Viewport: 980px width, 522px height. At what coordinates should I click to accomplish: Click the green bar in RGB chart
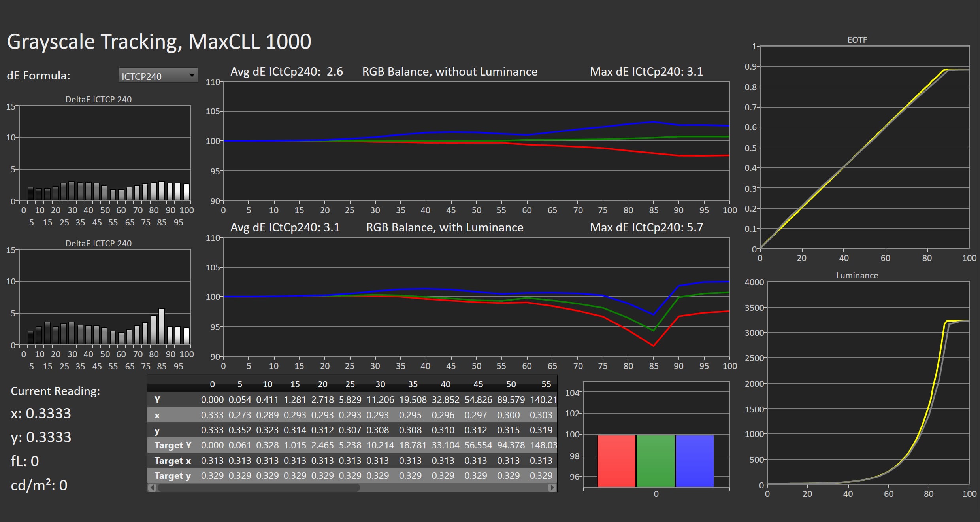(x=656, y=461)
